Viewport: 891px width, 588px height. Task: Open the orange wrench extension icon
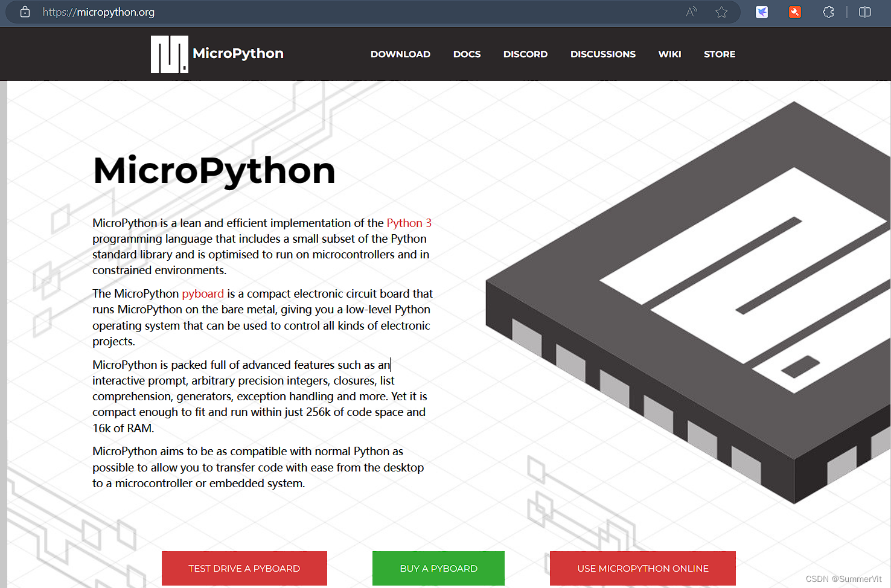794,11
